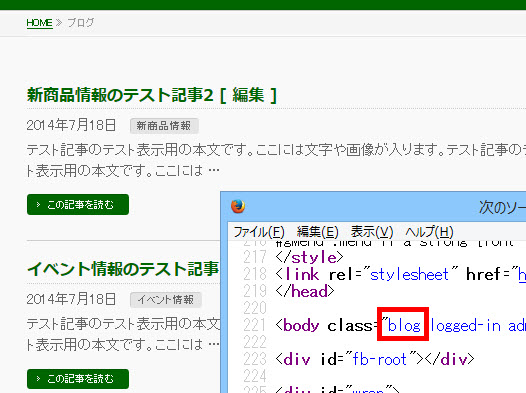The width and height of the screenshot is (526, 393).
Task: Select the 新商品情報 category tag
Action: tap(164, 126)
